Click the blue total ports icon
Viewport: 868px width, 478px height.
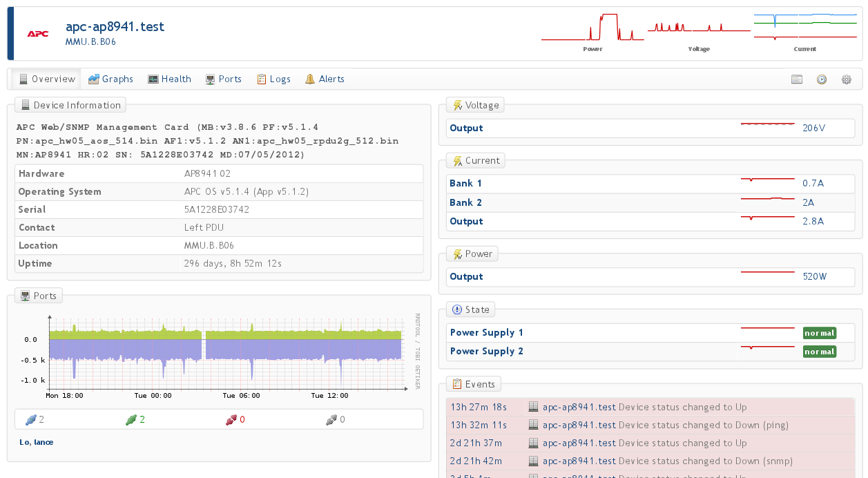(x=30, y=419)
